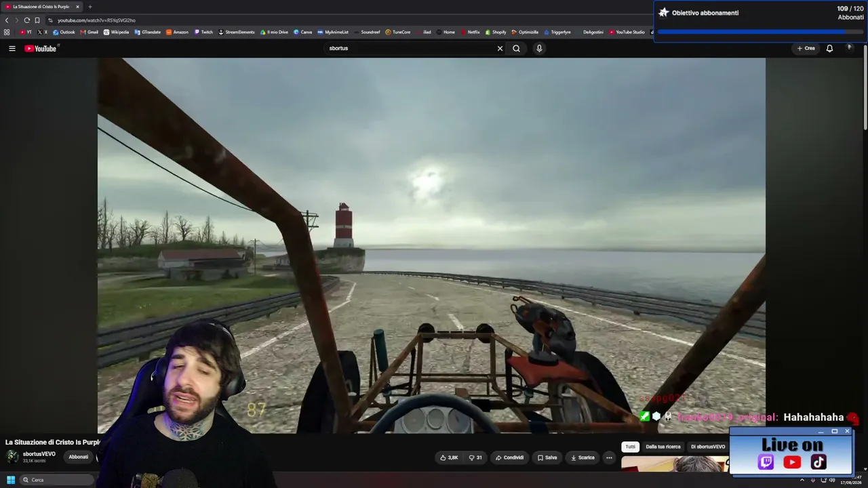Screen dimensions: 868x488
Task: Open the taskbar clock and date
Action: pyautogui.click(x=851, y=480)
